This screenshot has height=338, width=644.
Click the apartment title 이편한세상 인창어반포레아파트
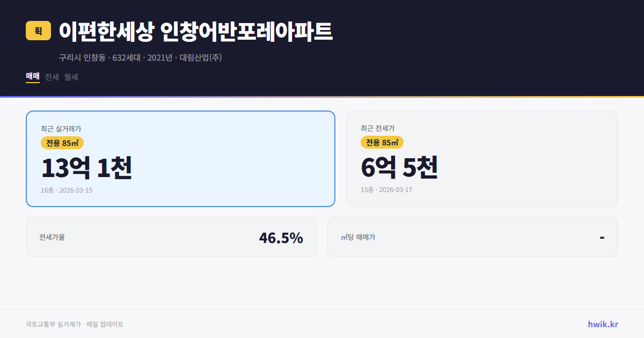(196, 31)
